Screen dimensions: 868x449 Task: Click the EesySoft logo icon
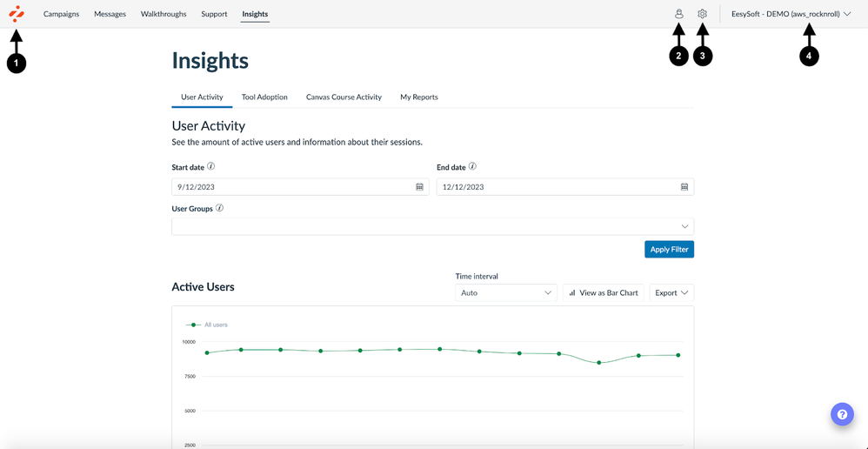[x=17, y=14]
